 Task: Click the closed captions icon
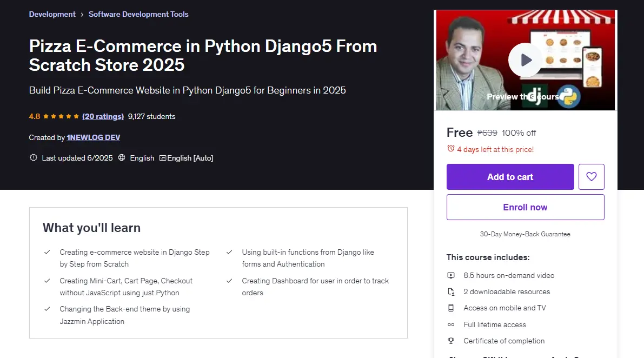click(163, 158)
